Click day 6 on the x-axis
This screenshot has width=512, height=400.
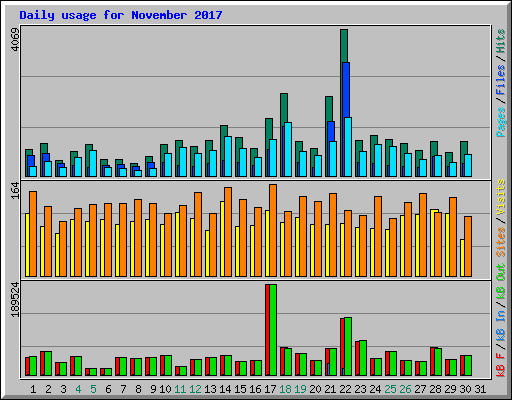(108, 389)
